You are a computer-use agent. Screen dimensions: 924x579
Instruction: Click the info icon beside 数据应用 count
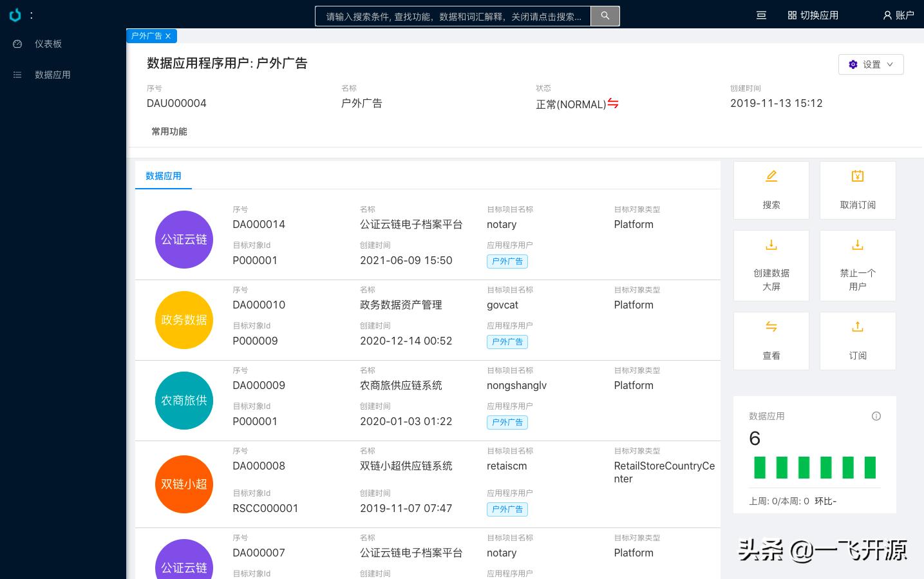coord(876,416)
